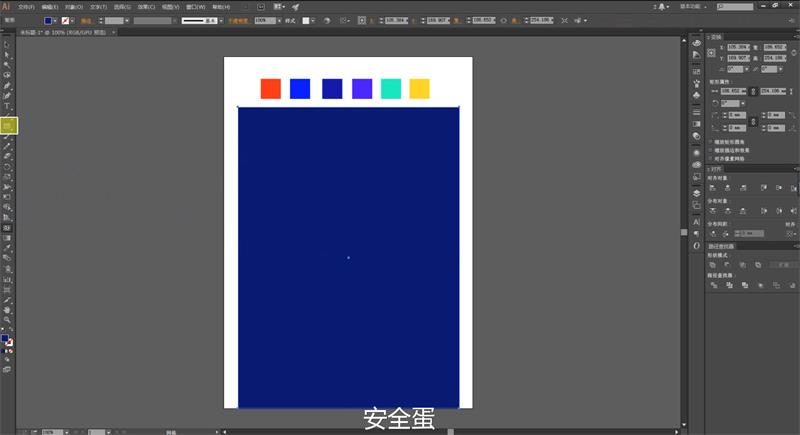Open the workspace switcher dropdown
This screenshot has height=435, width=800.
693,7
